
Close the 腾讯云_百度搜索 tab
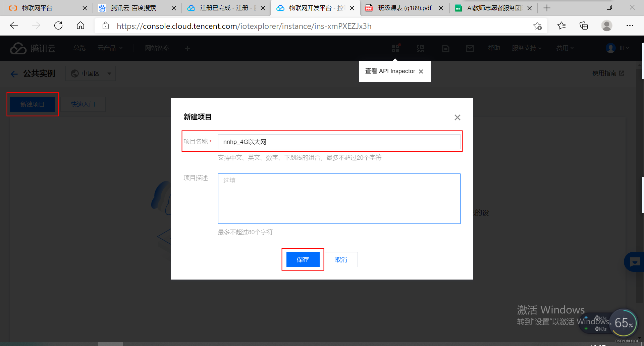tap(174, 8)
